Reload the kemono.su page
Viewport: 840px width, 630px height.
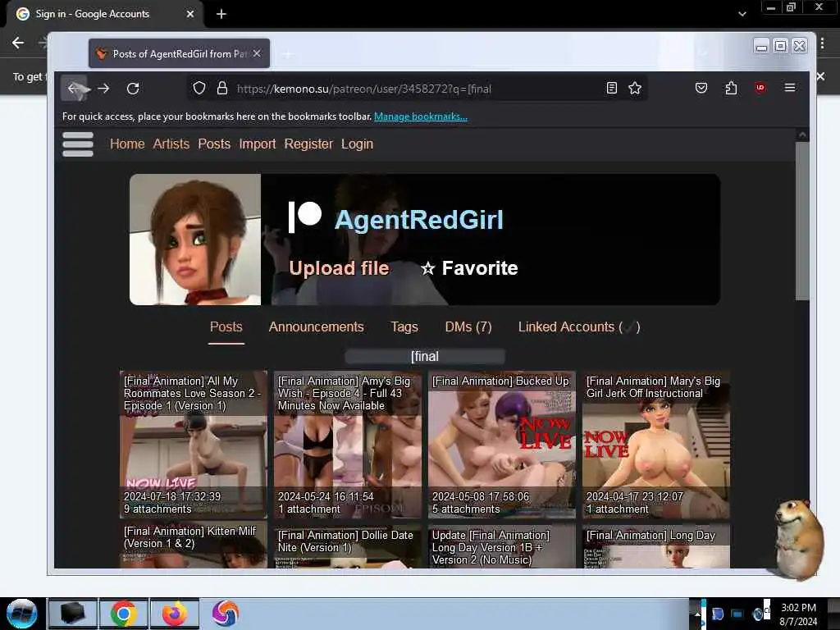click(133, 89)
